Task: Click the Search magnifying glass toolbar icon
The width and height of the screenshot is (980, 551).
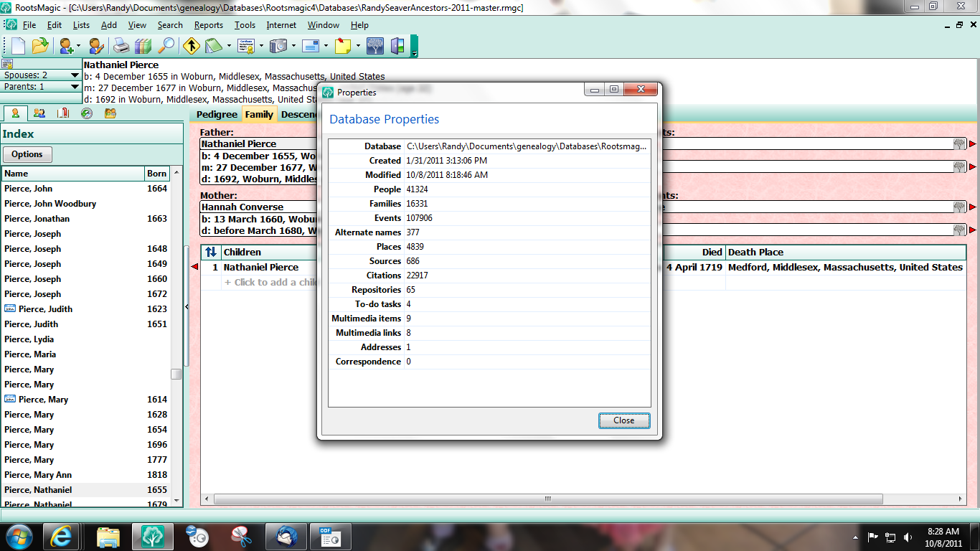Action: (x=166, y=45)
